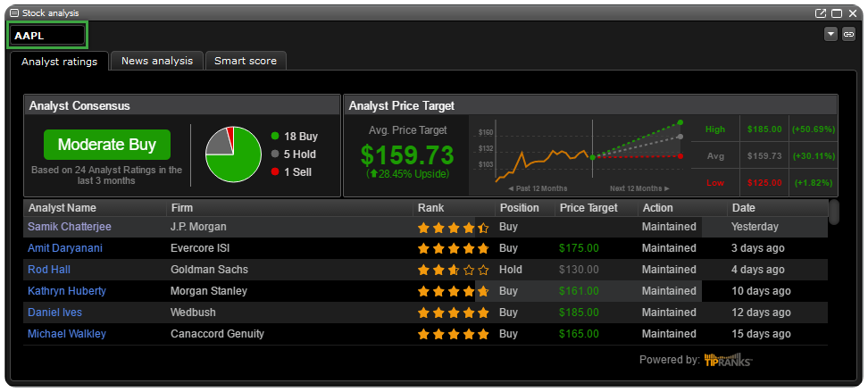The width and height of the screenshot is (868, 392).
Task: Click the link chain icon
Action: click(848, 34)
